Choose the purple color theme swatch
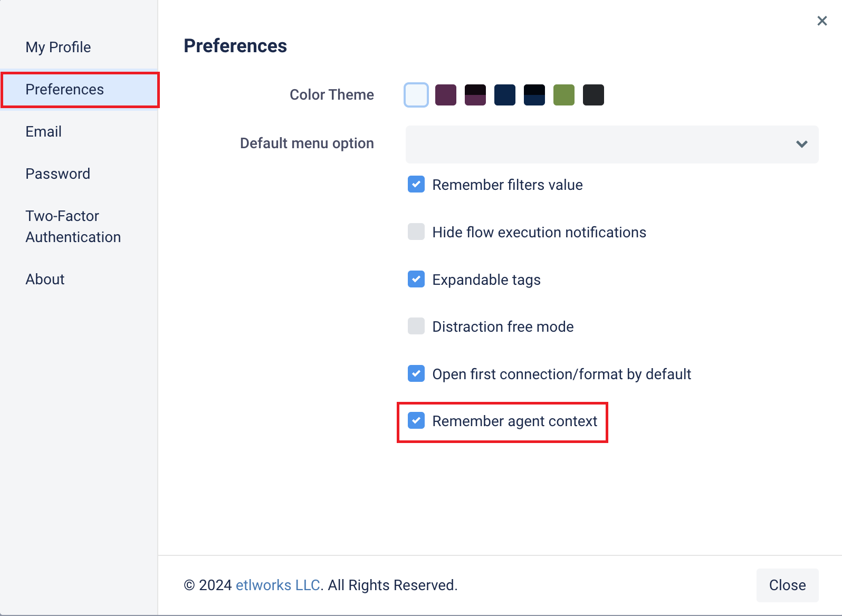Screen dimensions: 842x616 (446, 95)
